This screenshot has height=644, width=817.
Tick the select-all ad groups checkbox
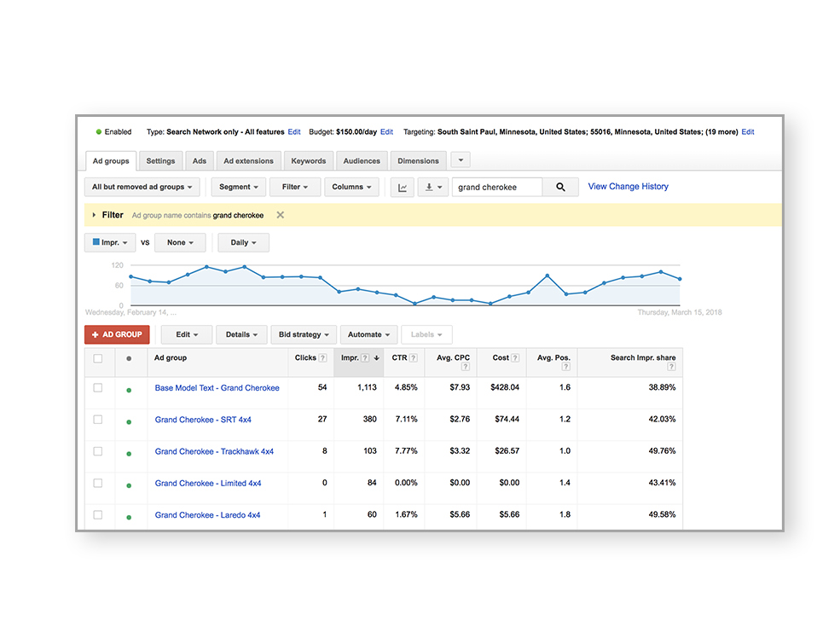(x=98, y=358)
